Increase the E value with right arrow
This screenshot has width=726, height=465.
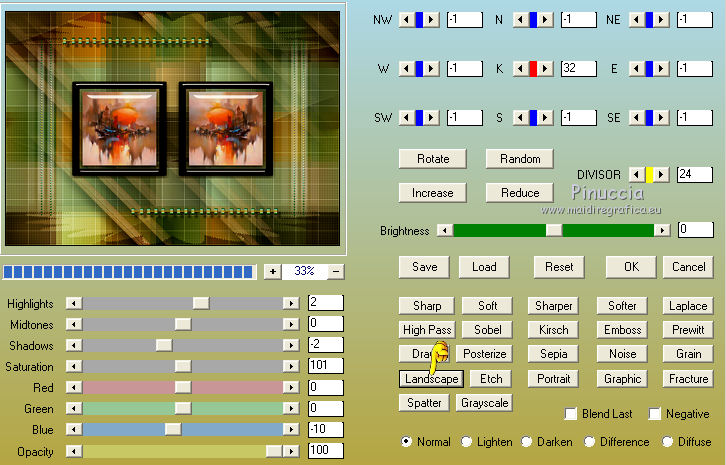(x=661, y=69)
